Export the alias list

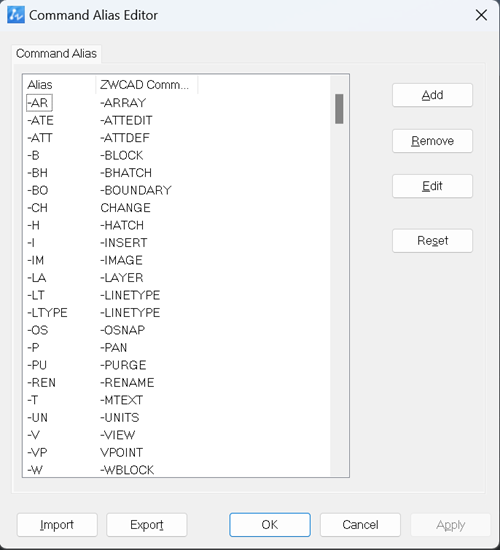click(x=147, y=525)
